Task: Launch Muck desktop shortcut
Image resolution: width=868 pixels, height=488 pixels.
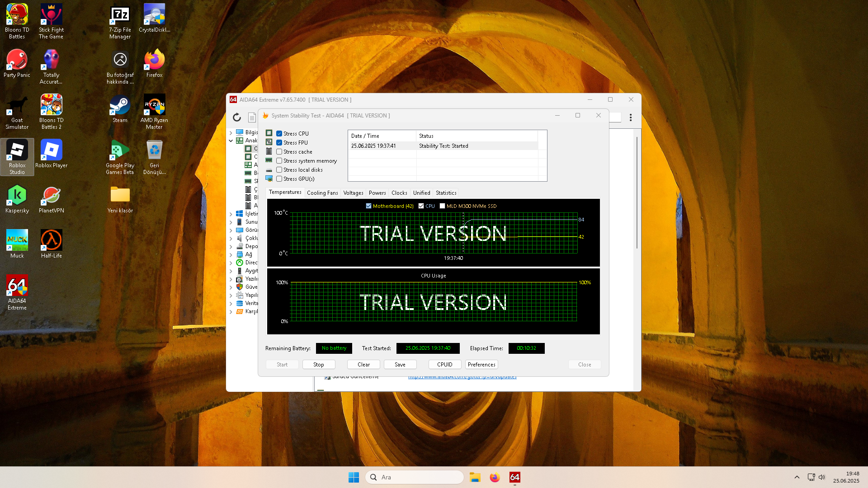Action: pos(17,244)
